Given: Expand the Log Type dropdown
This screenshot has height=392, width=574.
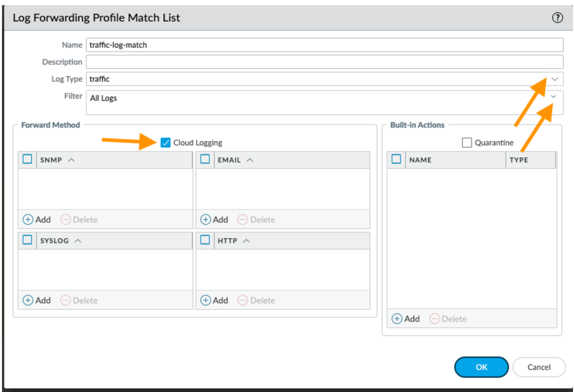Looking at the screenshot, I should pos(554,79).
